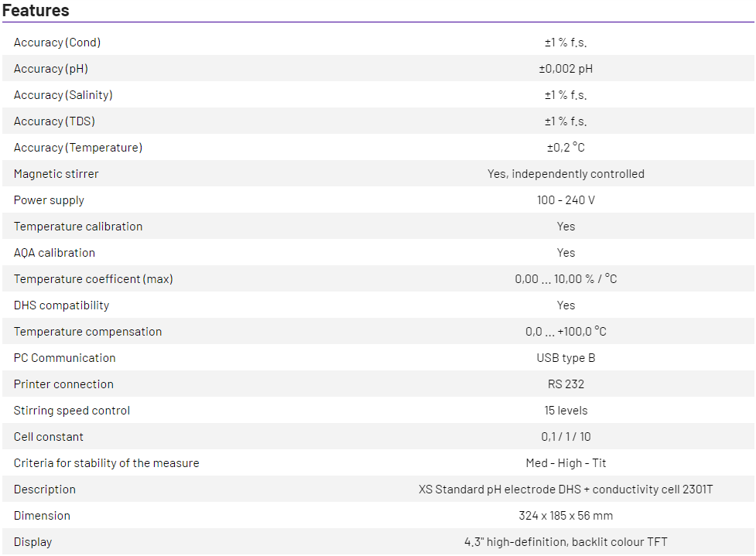This screenshot has width=756, height=556.
Task: Select the ±0,002 pH accuracy value
Action: pos(566,69)
